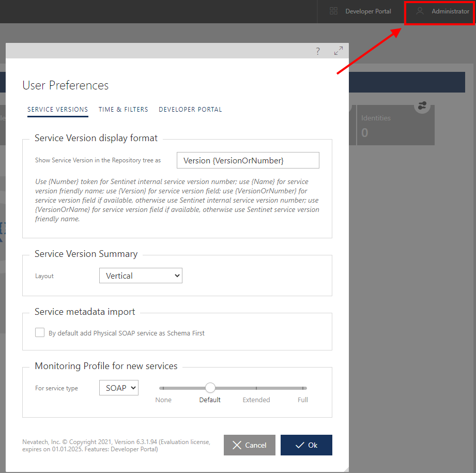The height and width of the screenshot is (473, 476).
Task: Click the monitoring profile slider handle
Action: click(210, 388)
